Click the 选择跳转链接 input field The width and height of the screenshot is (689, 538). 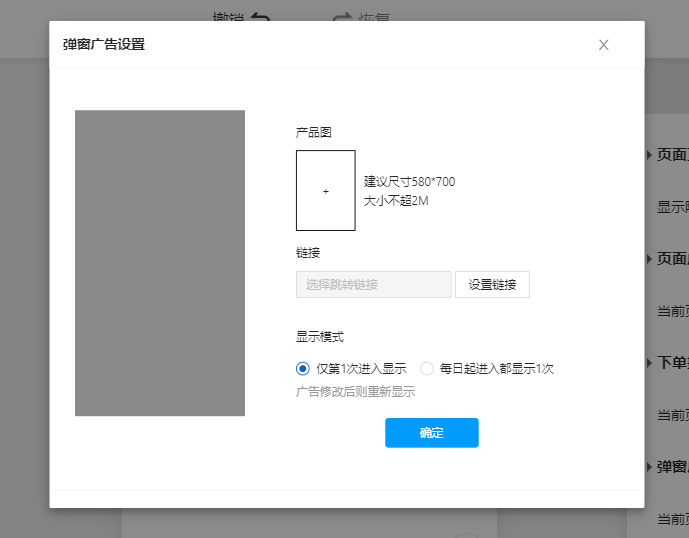[373, 284]
